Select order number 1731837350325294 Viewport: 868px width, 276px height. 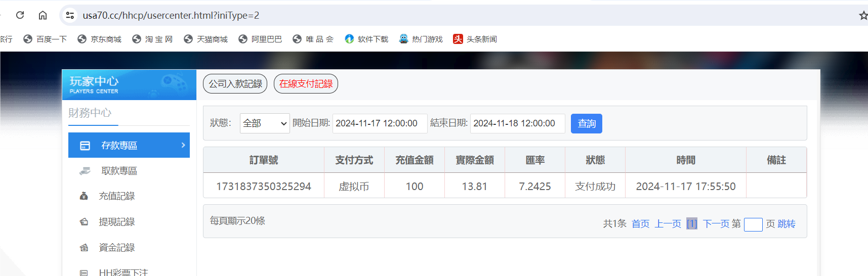(x=264, y=187)
